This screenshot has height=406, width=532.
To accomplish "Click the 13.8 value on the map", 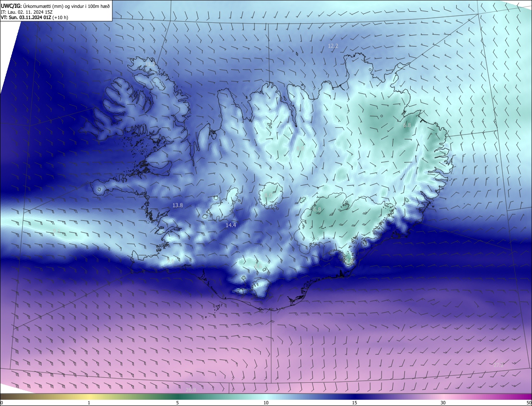I will click(x=177, y=205).
